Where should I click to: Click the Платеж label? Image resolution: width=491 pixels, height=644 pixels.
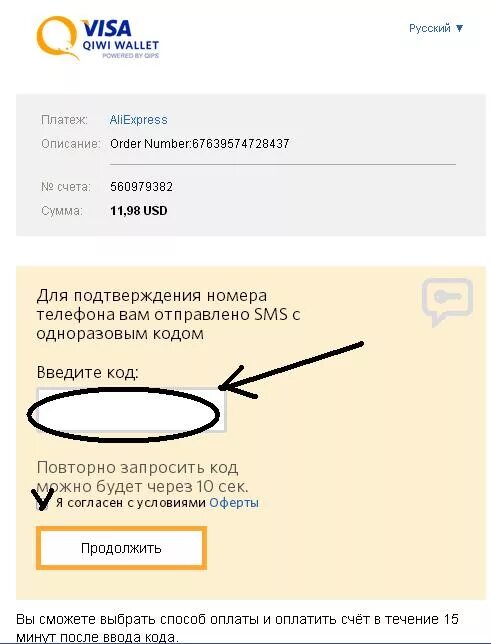tap(64, 120)
